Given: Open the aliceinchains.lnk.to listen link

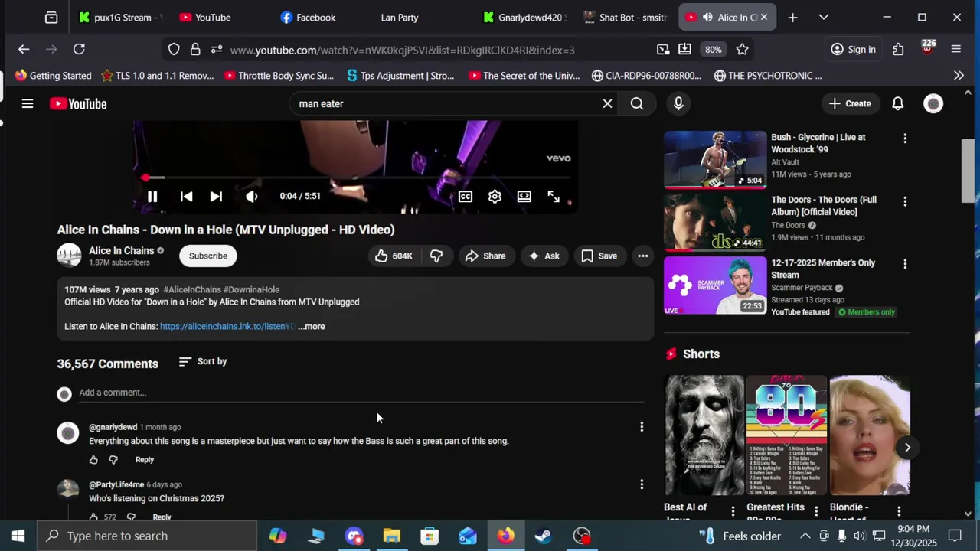Looking at the screenshot, I should coord(227,327).
